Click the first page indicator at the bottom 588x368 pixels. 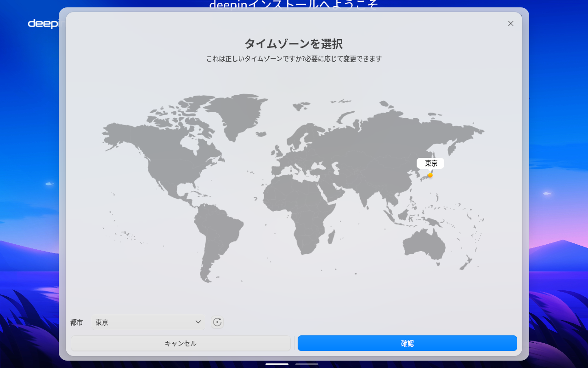[277, 364]
